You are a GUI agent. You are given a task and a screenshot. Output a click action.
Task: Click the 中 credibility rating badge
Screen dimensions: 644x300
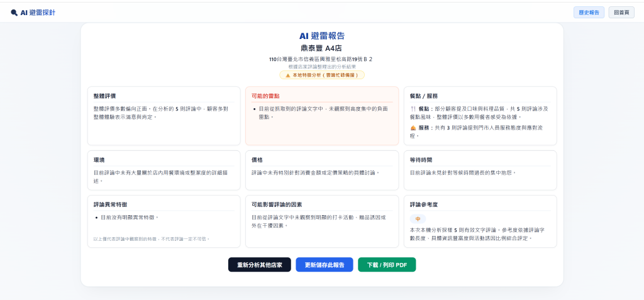click(418, 219)
